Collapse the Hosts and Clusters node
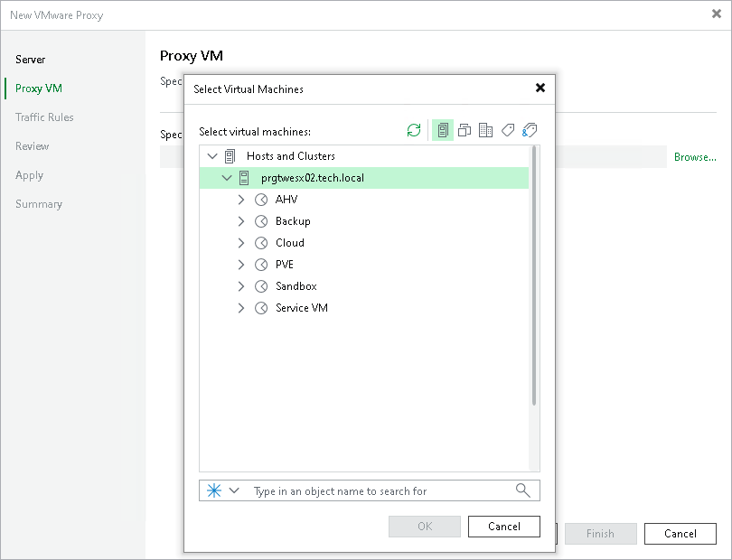 (212, 155)
